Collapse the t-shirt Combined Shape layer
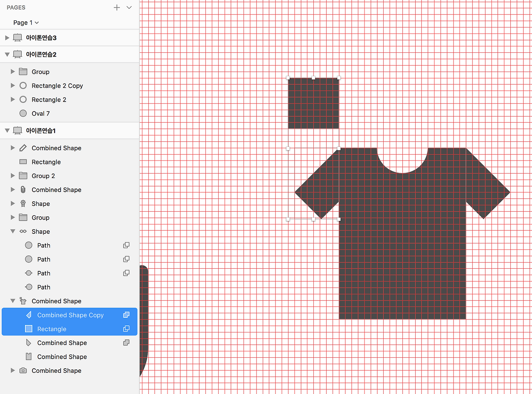The height and width of the screenshot is (394, 532). point(13,301)
